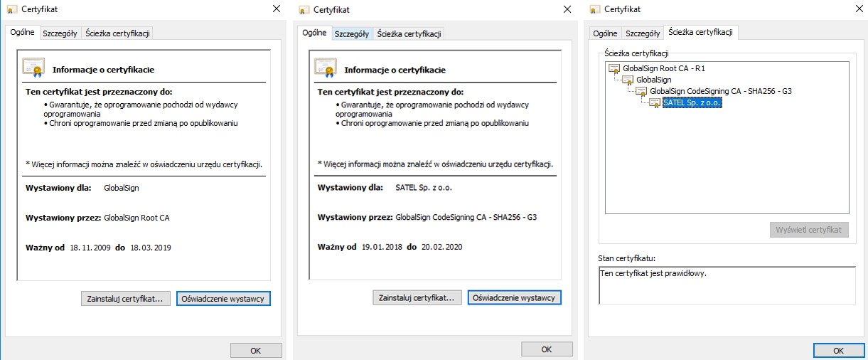Click 'Informacje o certyfikacie' heading in middle window
Screen dimensions: 868x360
point(395,70)
